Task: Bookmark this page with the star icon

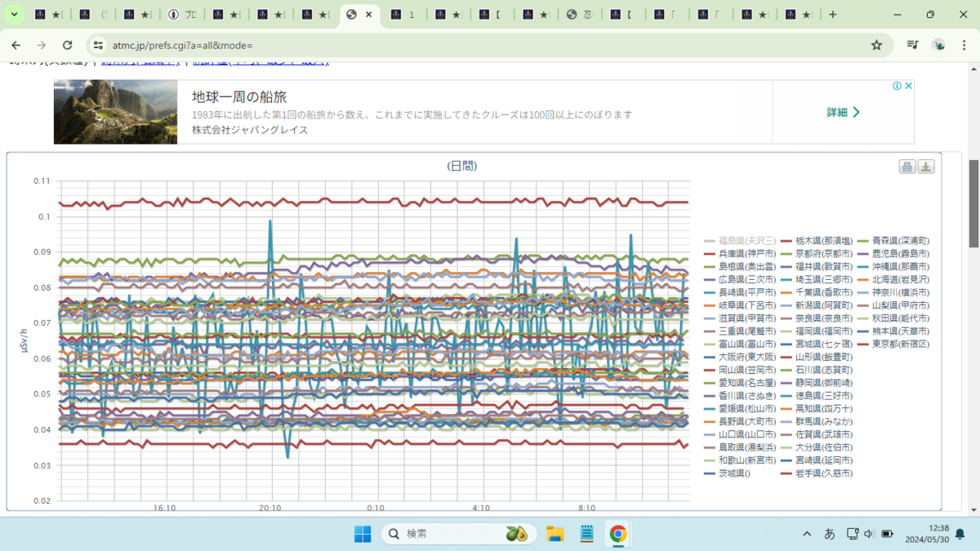Action: (x=876, y=46)
